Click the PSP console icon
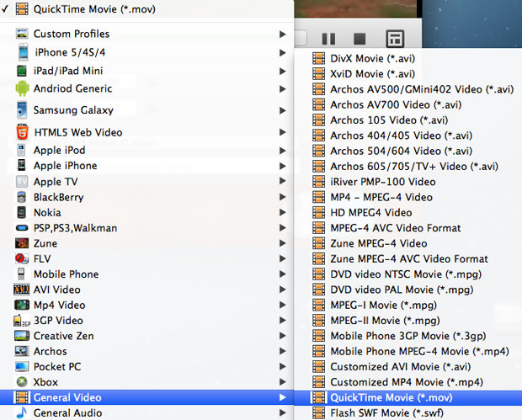The width and height of the screenshot is (522, 420). pyautogui.click(x=22, y=228)
